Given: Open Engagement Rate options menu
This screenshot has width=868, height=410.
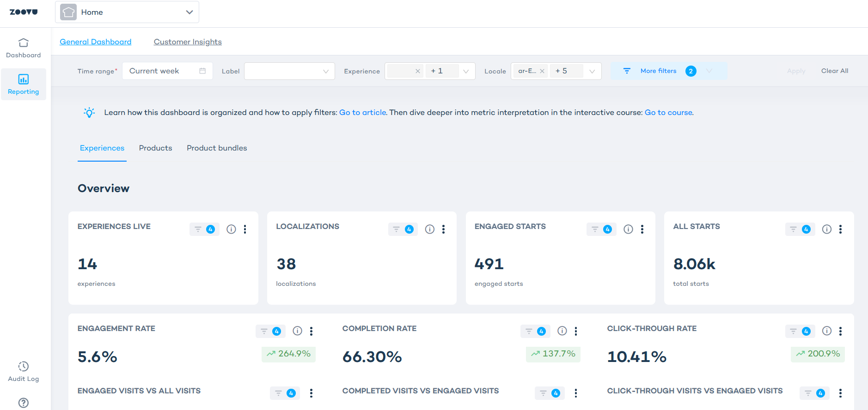Looking at the screenshot, I should point(311,331).
